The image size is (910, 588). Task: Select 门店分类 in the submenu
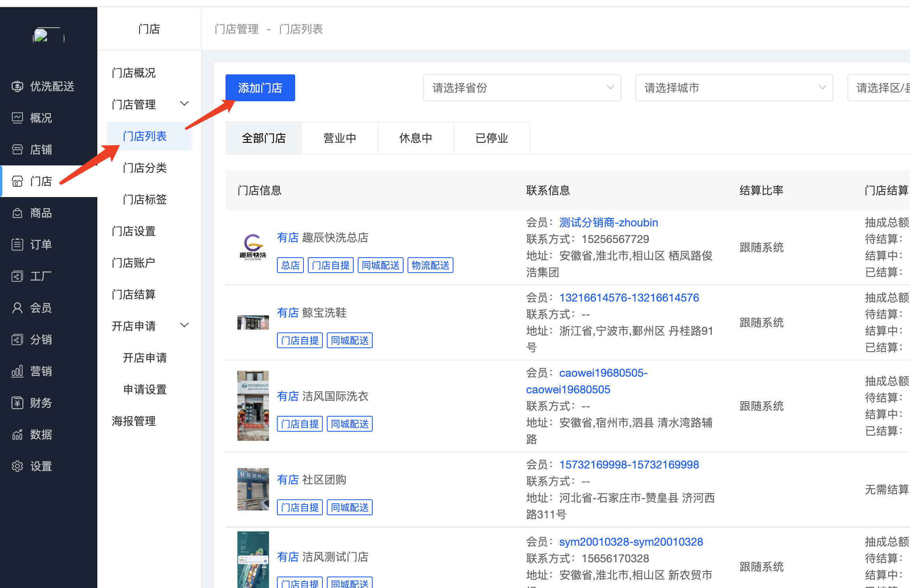[145, 168]
